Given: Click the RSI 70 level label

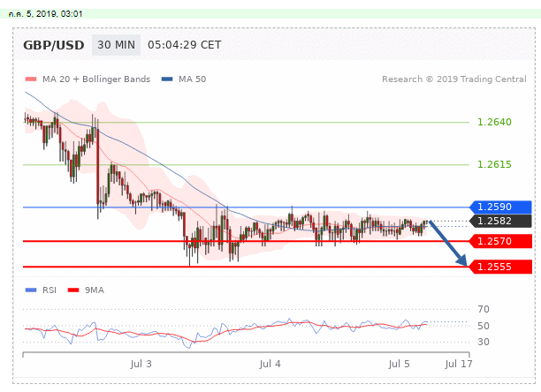Looking at the screenshot, I should pos(484,309).
